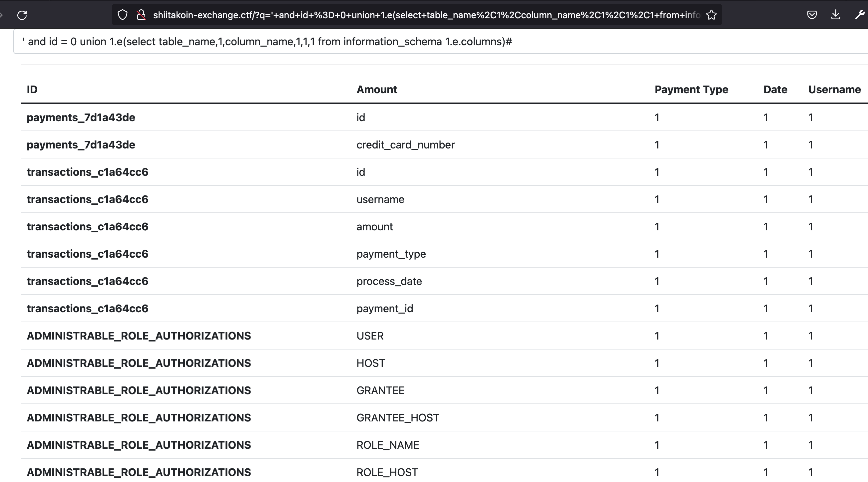Click the HOST cell

pyautogui.click(x=371, y=363)
